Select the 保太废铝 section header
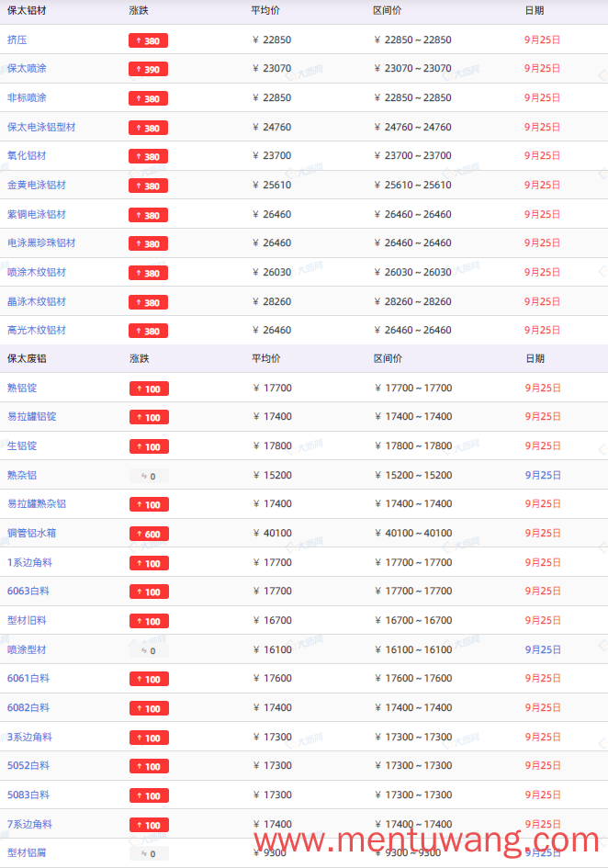The width and height of the screenshot is (608, 868). click(27, 359)
